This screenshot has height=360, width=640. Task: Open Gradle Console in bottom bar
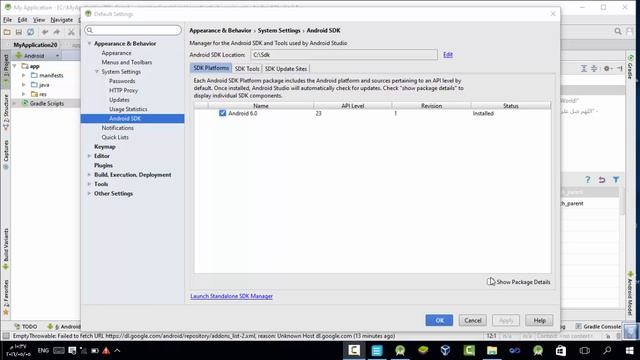coord(598,327)
